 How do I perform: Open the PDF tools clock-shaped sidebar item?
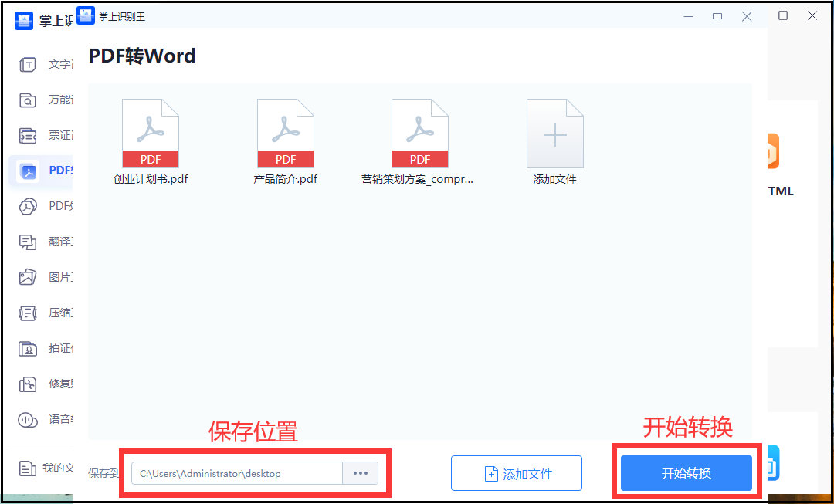(x=46, y=206)
